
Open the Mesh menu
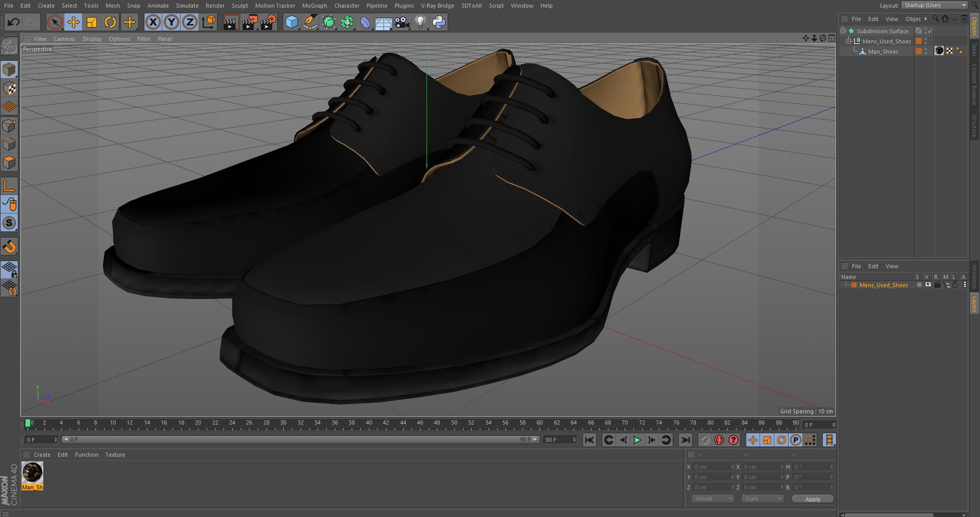[x=112, y=6]
